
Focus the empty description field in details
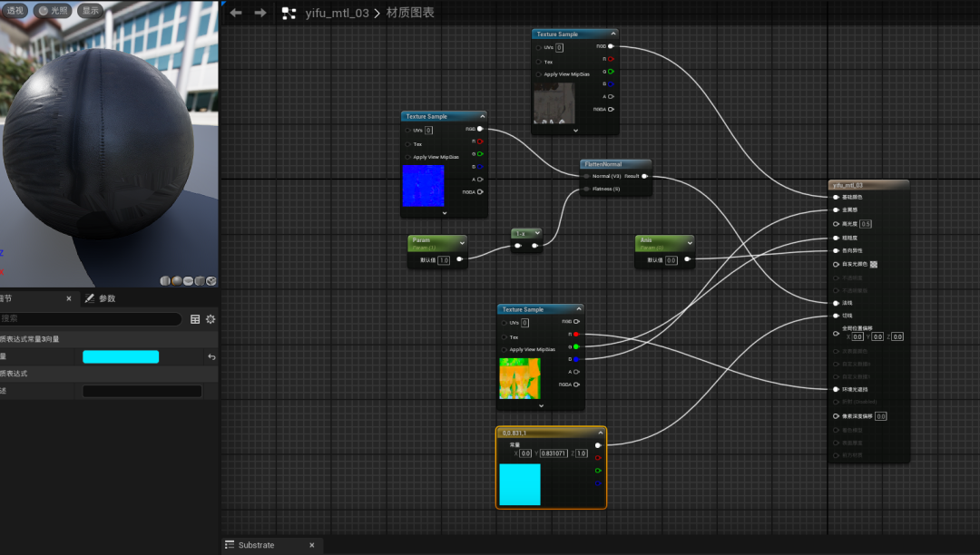pyautogui.click(x=142, y=391)
